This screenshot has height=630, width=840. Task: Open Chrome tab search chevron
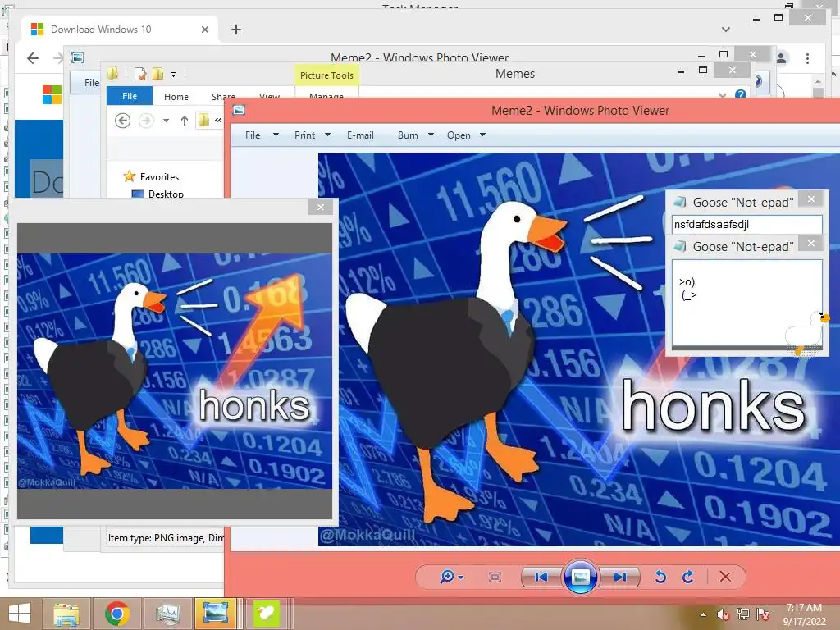[x=725, y=30]
